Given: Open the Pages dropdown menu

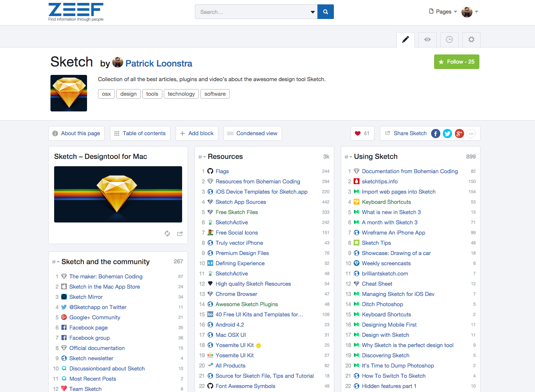Looking at the screenshot, I should 443,12.
